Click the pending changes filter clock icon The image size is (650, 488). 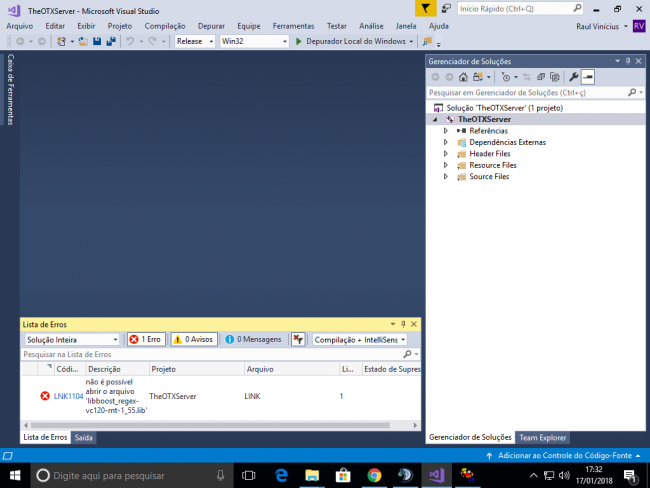pyautogui.click(x=506, y=77)
